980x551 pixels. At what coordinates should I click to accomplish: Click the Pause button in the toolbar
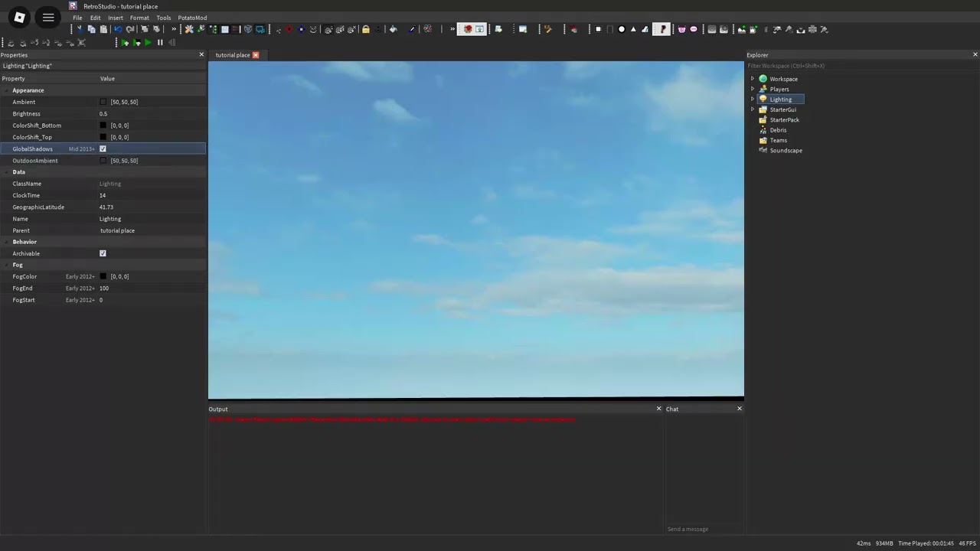pos(160,42)
